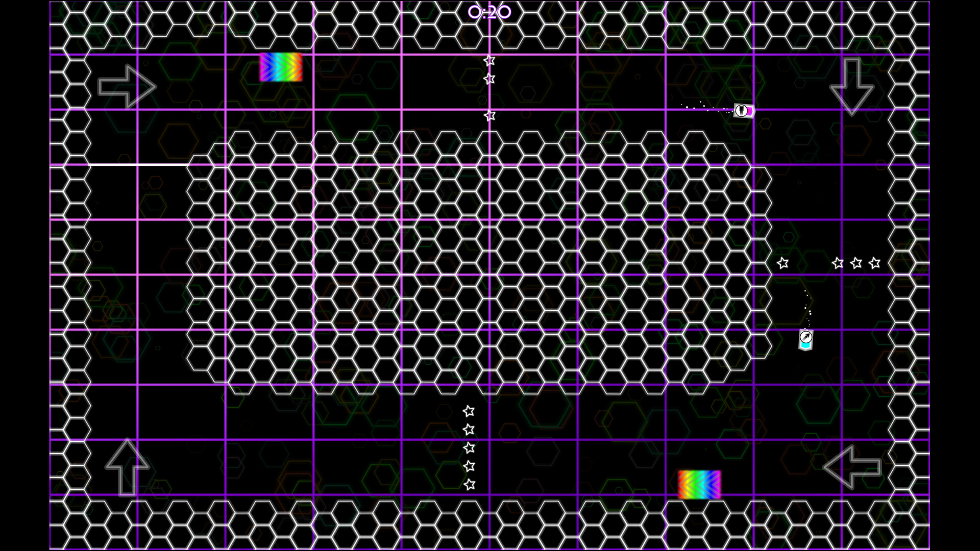Click the white horizontal line on left side
The image size is (980, 551).
click(138, 165)
